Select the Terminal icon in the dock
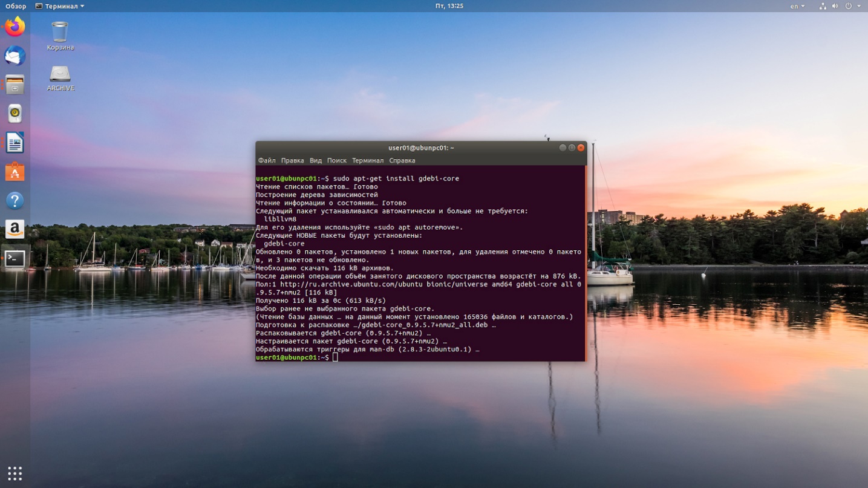Image resolution: width=868 pixels, height=488 pixels. point(15,259)
